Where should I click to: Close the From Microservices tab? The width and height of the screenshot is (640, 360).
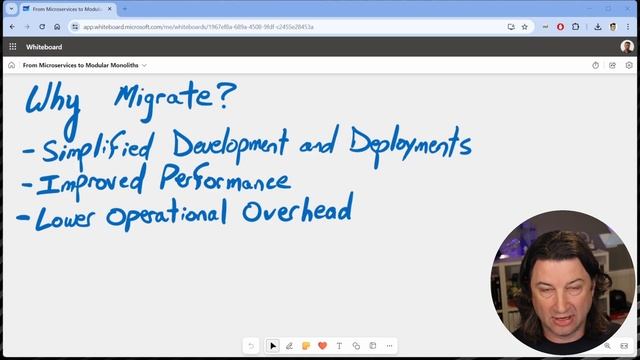coord(109,9)
